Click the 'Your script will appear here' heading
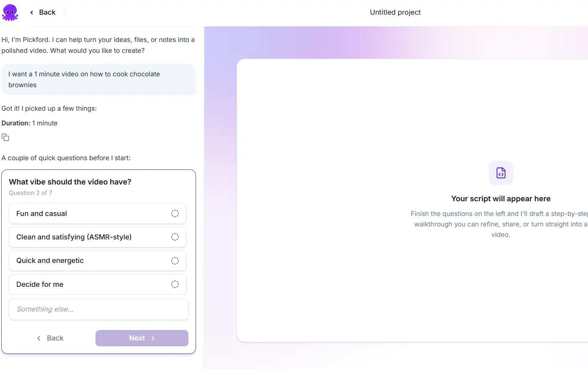The height and width of the screenshot is (369, 588). click(x=501, y=199)
